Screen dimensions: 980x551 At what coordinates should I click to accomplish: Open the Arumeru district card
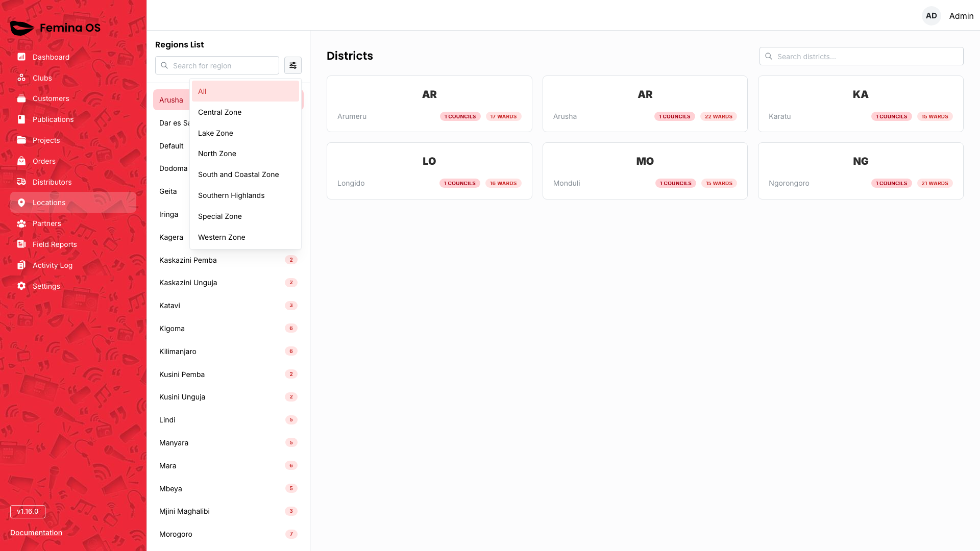point(429,104)
